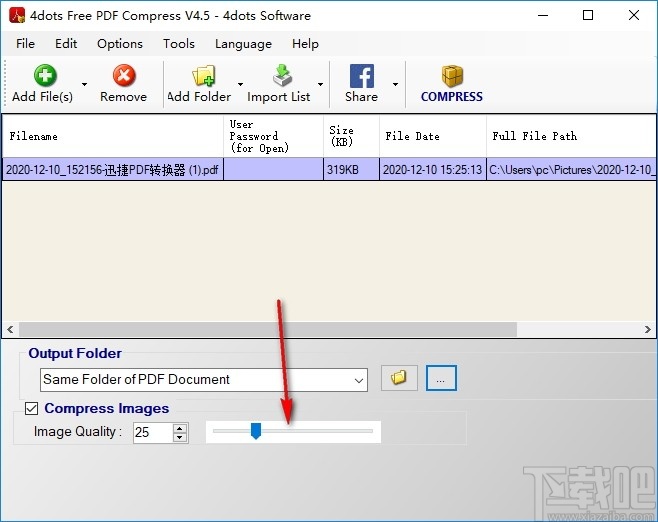Click the horizontal scrollbar left arrow
This screenshot has width=658, height=522.
(x=10, y=329)
